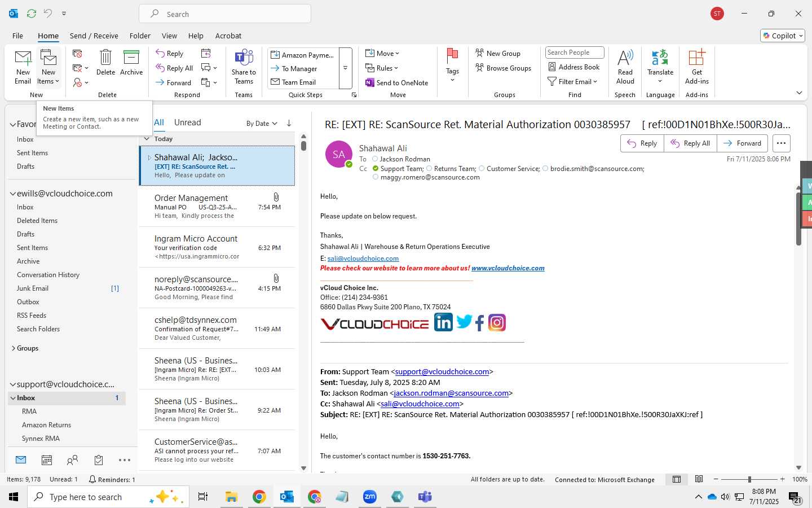Click the Search People field
The image size is (812, 508).
[575, 52]
